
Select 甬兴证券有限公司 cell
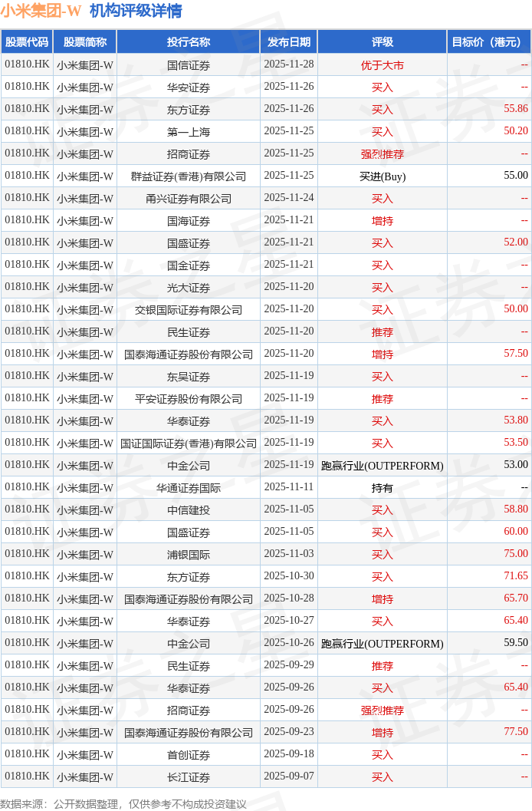(x=189, y=199)
